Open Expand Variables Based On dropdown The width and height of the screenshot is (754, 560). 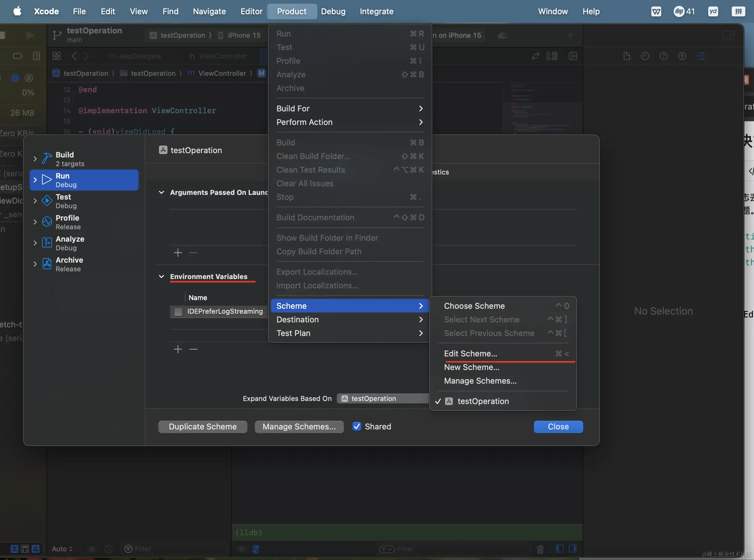(383, 398)
